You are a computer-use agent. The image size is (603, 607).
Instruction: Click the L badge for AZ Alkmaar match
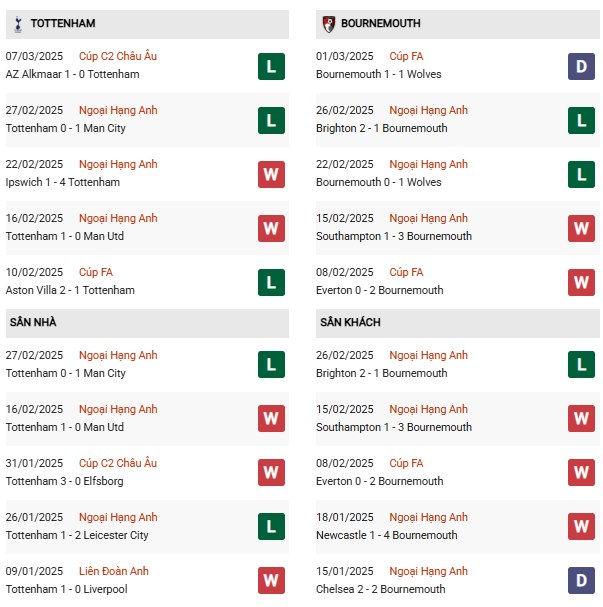click(x=271, y=66)
